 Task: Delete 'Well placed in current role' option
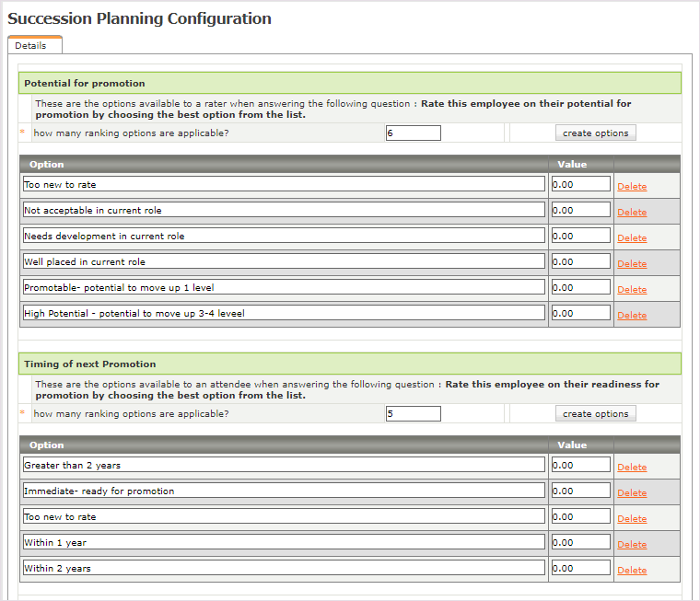point(632,263)
